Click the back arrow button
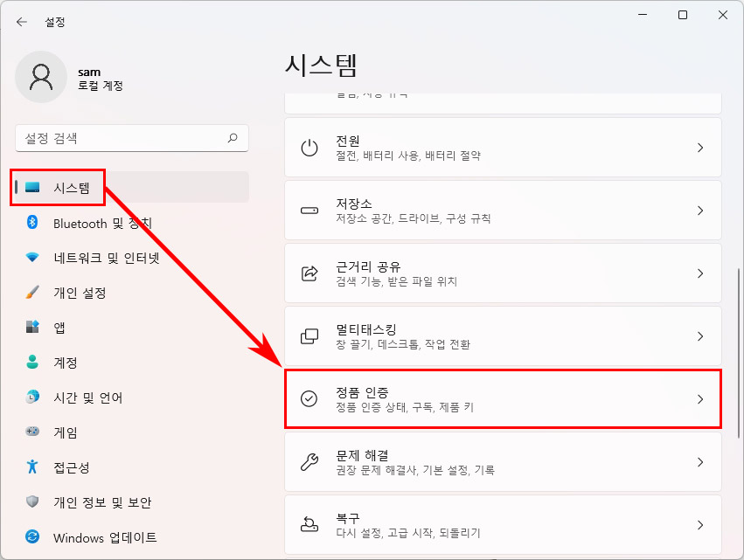This screenshot has width=744, height=560. 21,21
